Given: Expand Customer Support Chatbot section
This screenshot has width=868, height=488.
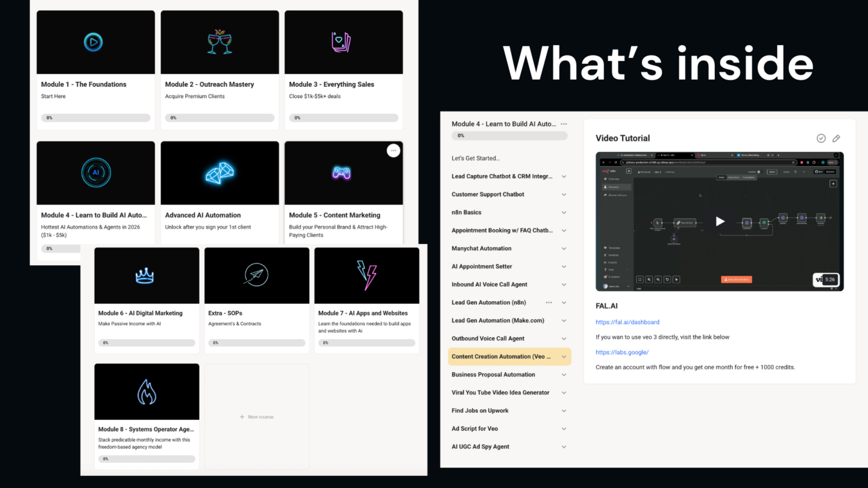Looking at the screenshot, I should tap(564, 195).
